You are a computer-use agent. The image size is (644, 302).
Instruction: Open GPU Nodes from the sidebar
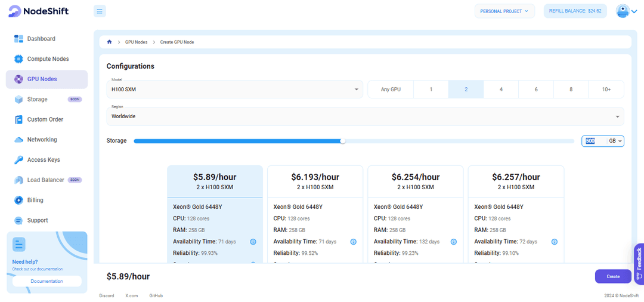47,79
